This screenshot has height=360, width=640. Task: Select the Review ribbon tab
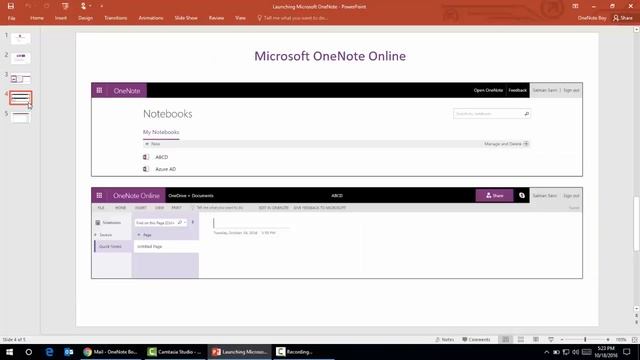(216, 18)
